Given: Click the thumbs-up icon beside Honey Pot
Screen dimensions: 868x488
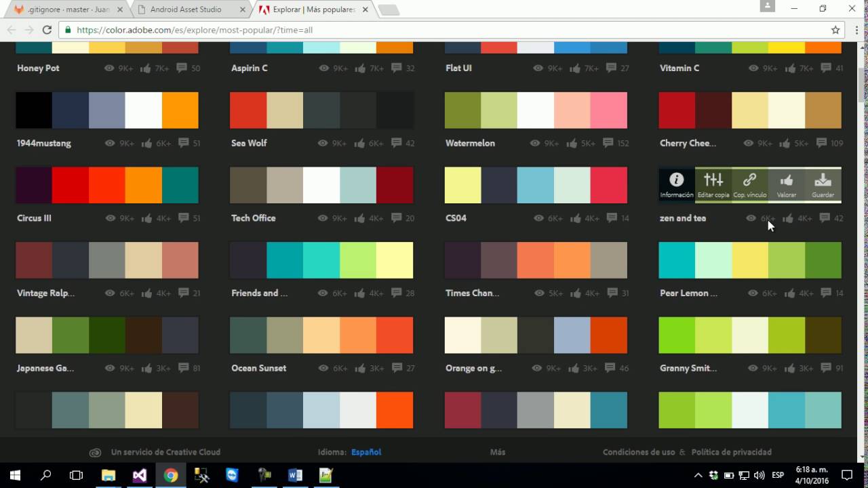Looking at the screenshot, I should coord(146,68).
